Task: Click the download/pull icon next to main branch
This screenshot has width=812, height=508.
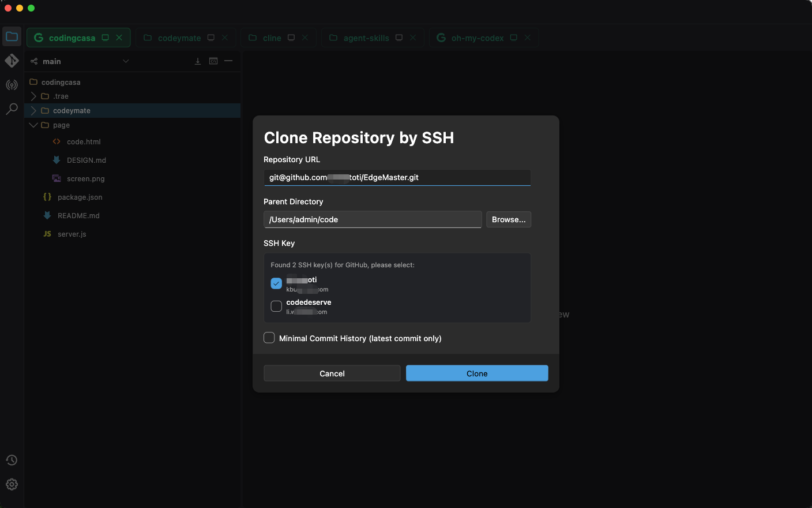Action: [198, 61]
